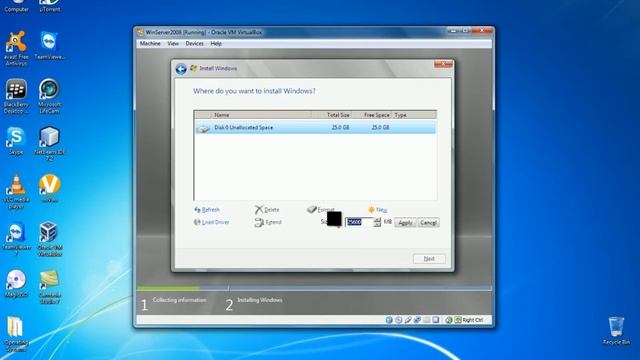The height and width of the screenshot is (360, 640).
Task: Select the Recycle Bin on the desktop
Action: click(x=616, y=331)
